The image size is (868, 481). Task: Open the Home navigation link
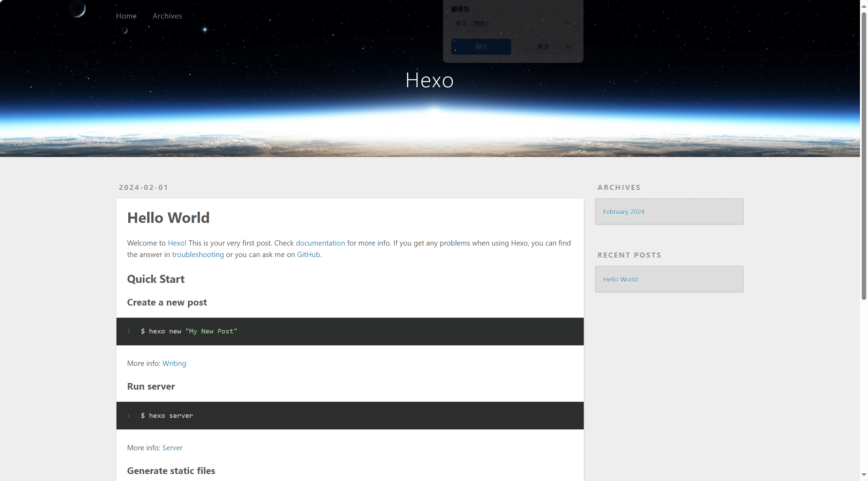pos(126,16)
